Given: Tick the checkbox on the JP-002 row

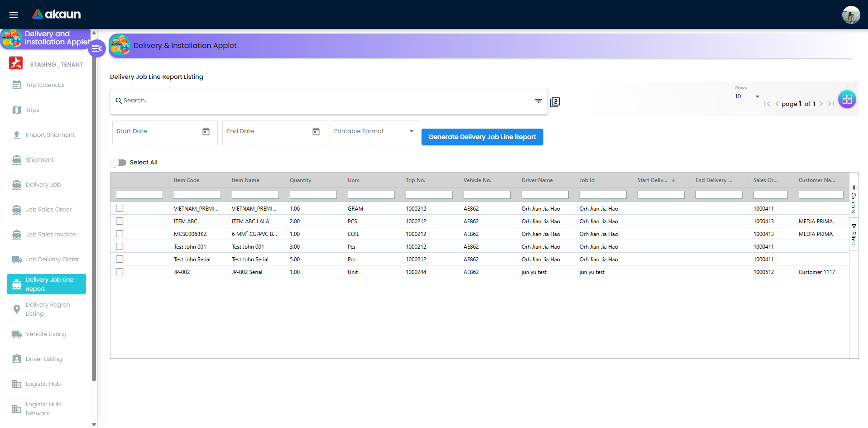Looking at the screenshot, I should [x=120, y=272].
